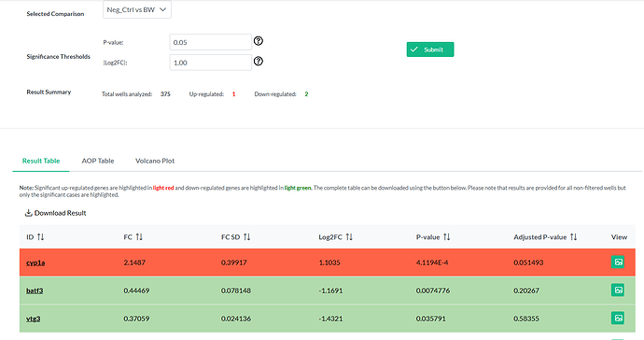
Task: View plot image for cyp1a row
Action: (x=618, y=262)
